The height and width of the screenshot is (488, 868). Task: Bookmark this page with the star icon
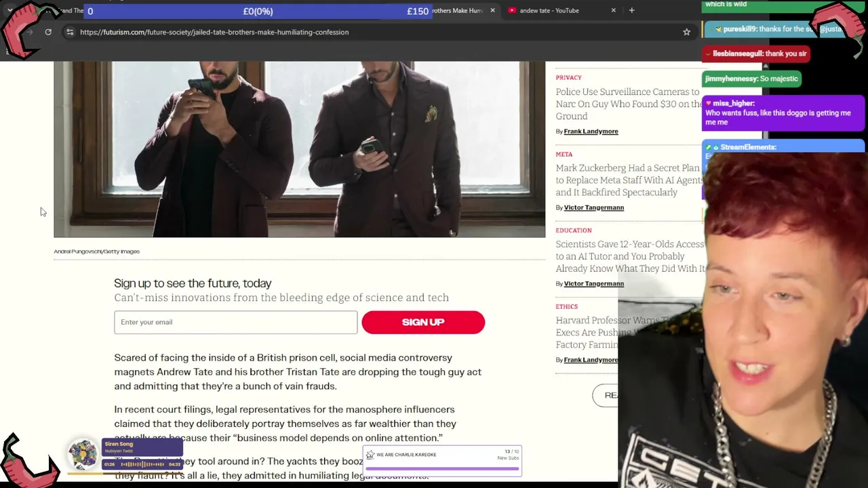tap(686, 32)
